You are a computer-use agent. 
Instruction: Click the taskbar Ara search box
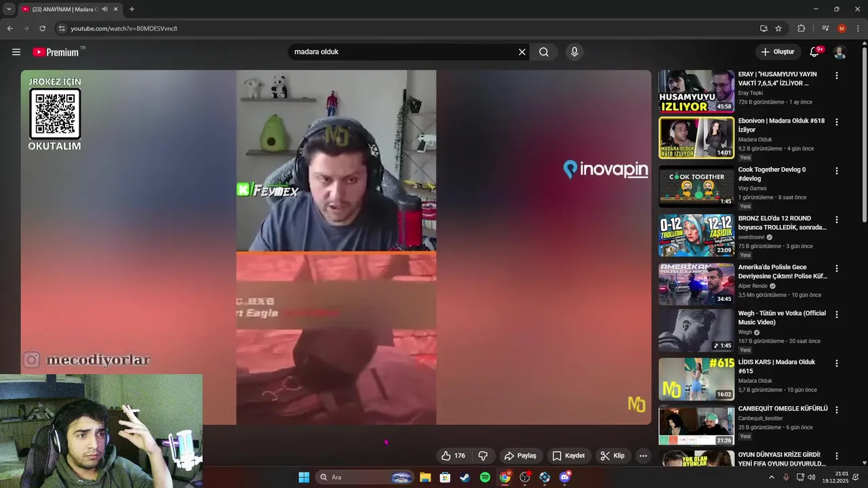pos(365,477)
